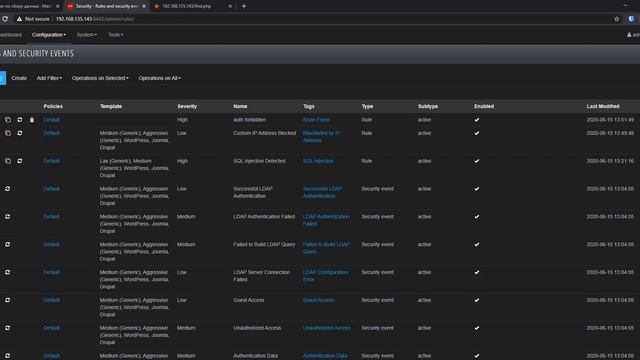Screen dimensions: 640x360
Task: Toggle Enabled for Unauthorized Access
Action: coord(477,328)
